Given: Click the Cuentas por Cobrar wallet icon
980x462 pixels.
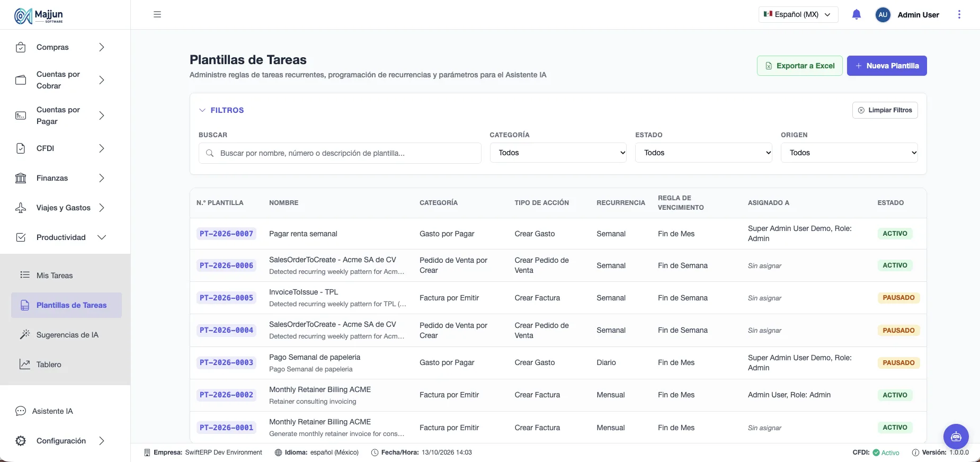Looking at the screenshot, I should tap(21, 80).
